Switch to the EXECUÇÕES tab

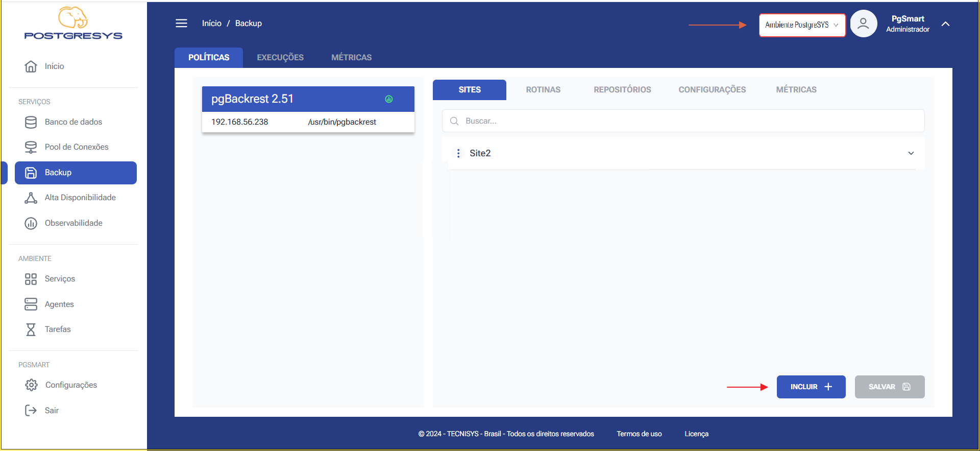point(280,58)
